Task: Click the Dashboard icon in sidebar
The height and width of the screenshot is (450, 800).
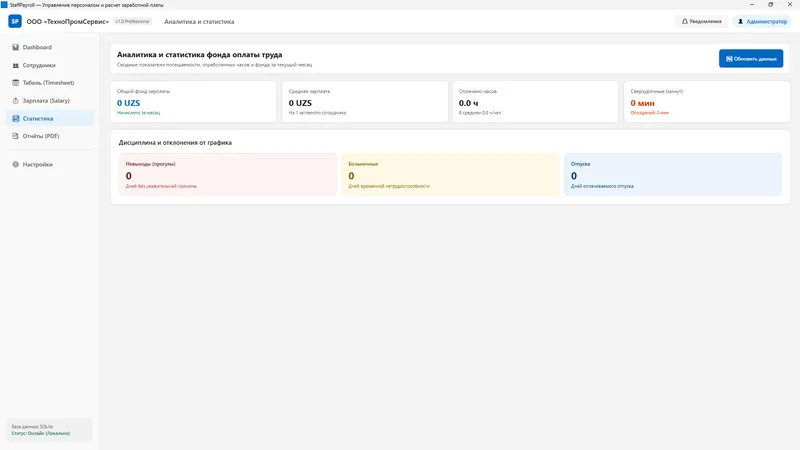Action: (15, 47)
